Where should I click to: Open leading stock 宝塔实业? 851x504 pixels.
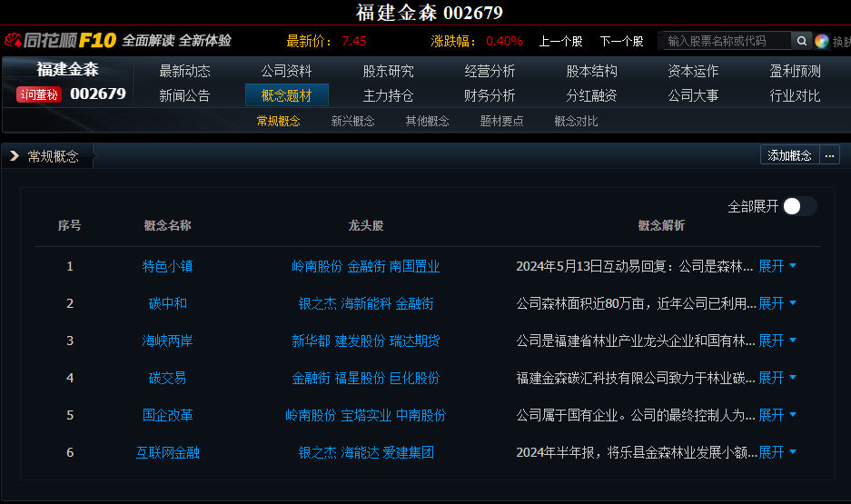[x=366, y=415]
